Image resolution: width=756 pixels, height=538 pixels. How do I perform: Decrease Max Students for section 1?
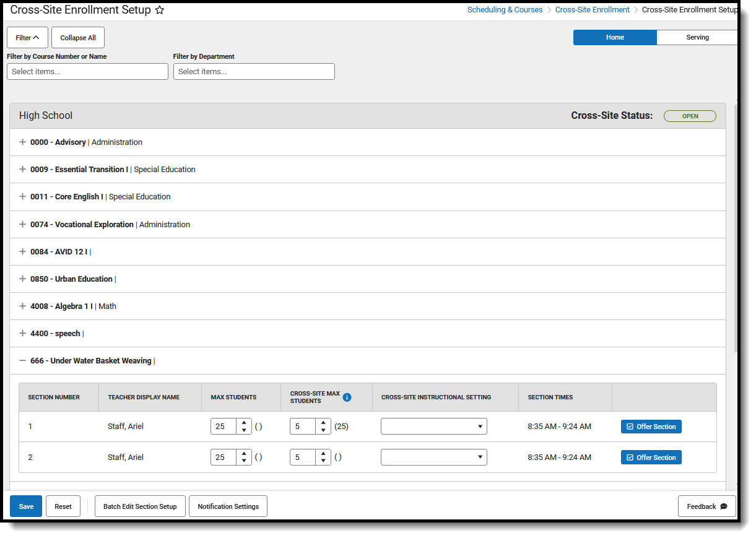pos(244,430)
